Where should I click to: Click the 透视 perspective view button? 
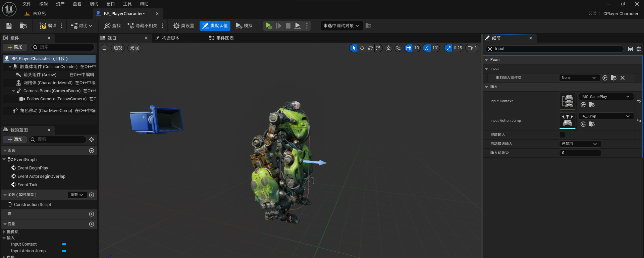pos(118,48)
